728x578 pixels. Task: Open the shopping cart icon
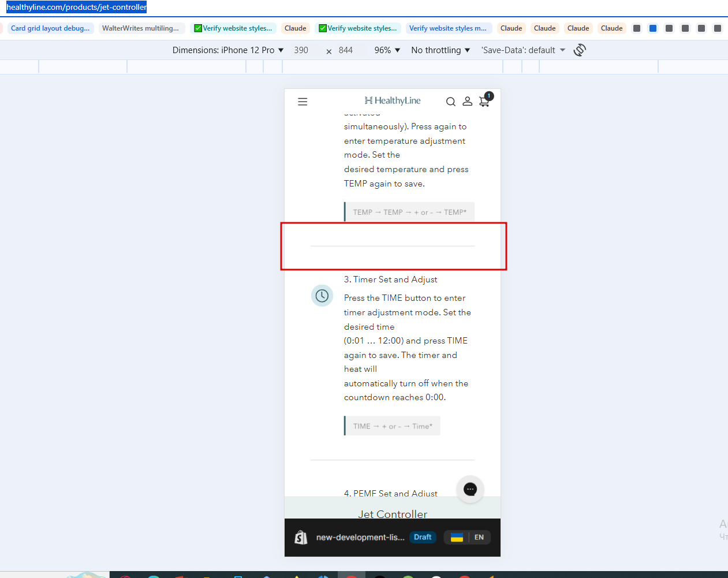point(484,102)
